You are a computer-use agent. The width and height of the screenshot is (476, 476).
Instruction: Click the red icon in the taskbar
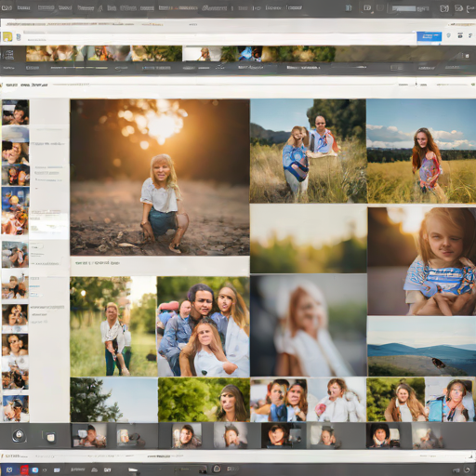tap(24, 470)
